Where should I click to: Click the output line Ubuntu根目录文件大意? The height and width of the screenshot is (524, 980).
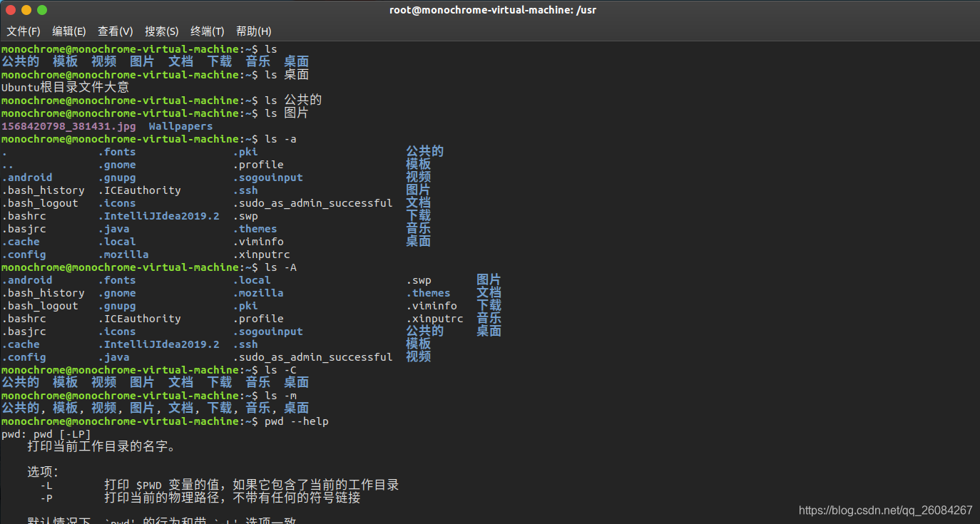(x=66, y=88)
